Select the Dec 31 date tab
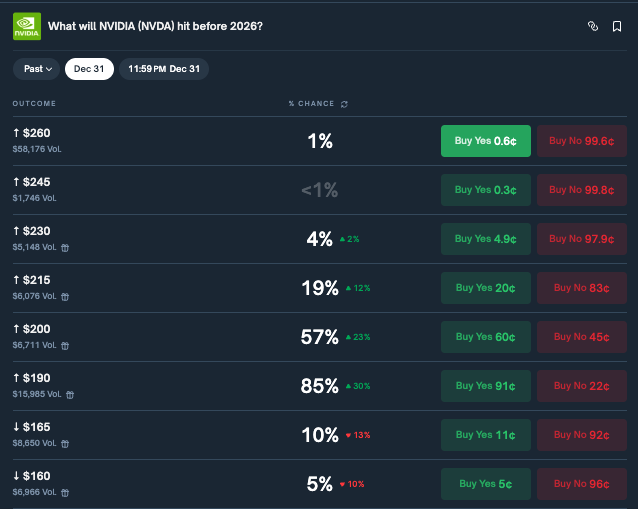 pos(89,69)
